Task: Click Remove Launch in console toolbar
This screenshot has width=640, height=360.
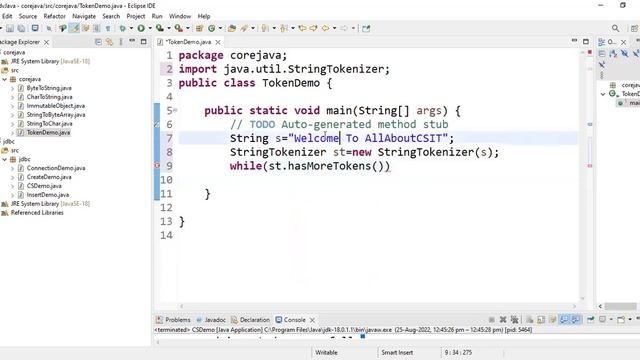Action: coord(503,320)
